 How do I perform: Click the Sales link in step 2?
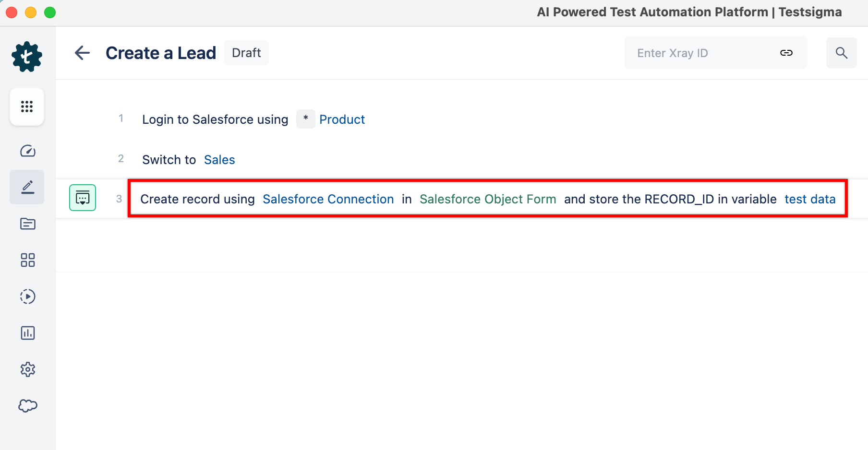pos(219,160)
